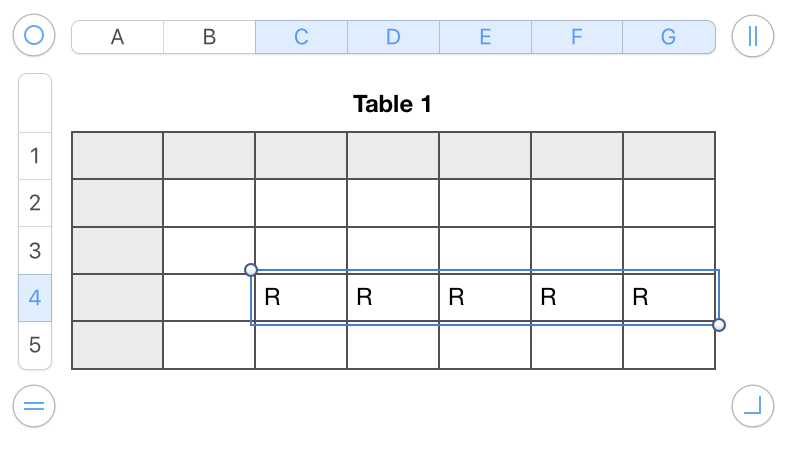Click empty cell B2
This screenshot has width=798, height=454.
click(x=209, y=203)
